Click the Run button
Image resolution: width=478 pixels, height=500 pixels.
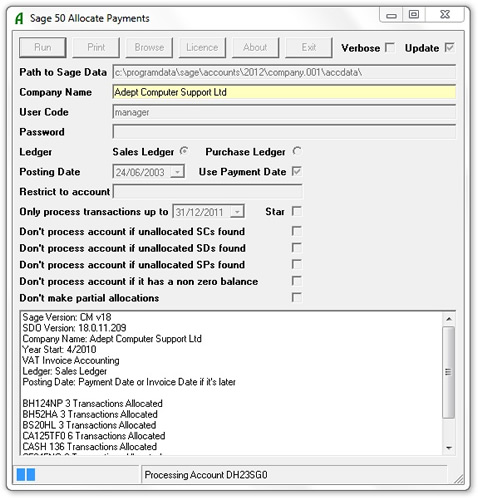tap(43, 47)
